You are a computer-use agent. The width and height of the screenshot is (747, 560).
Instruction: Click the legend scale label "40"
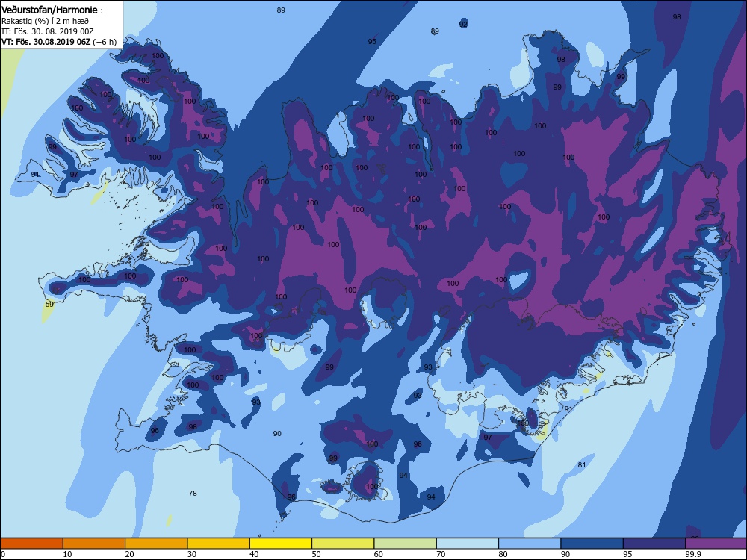coord(254,554)
